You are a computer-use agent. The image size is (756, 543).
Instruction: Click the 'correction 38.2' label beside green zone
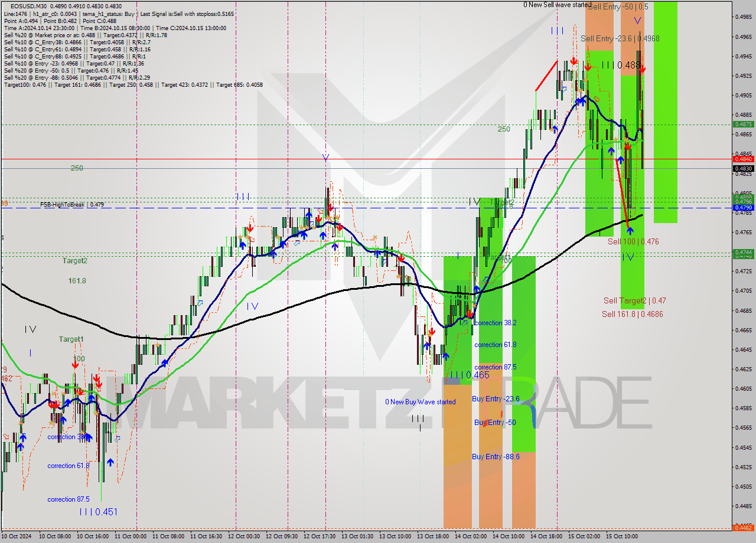(495, 323)
